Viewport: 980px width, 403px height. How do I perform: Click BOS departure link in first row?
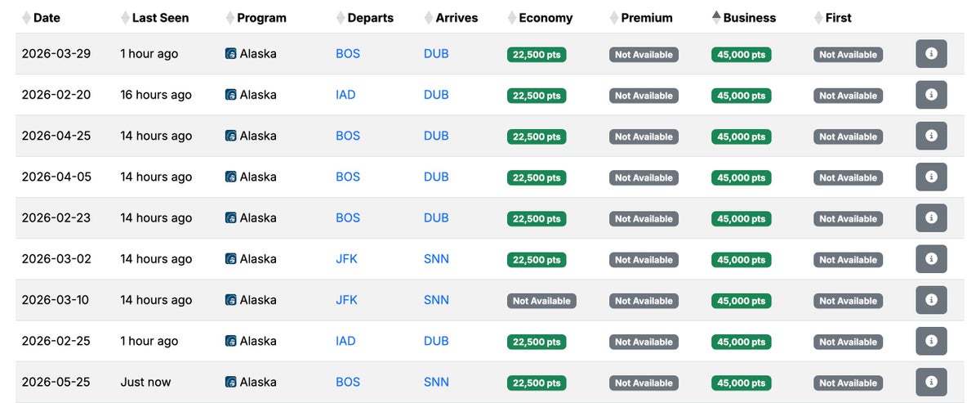click(x=348, y=54)
